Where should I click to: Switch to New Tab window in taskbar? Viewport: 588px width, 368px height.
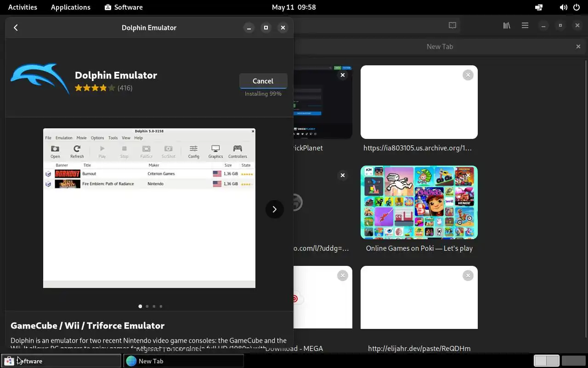[183, 361]
